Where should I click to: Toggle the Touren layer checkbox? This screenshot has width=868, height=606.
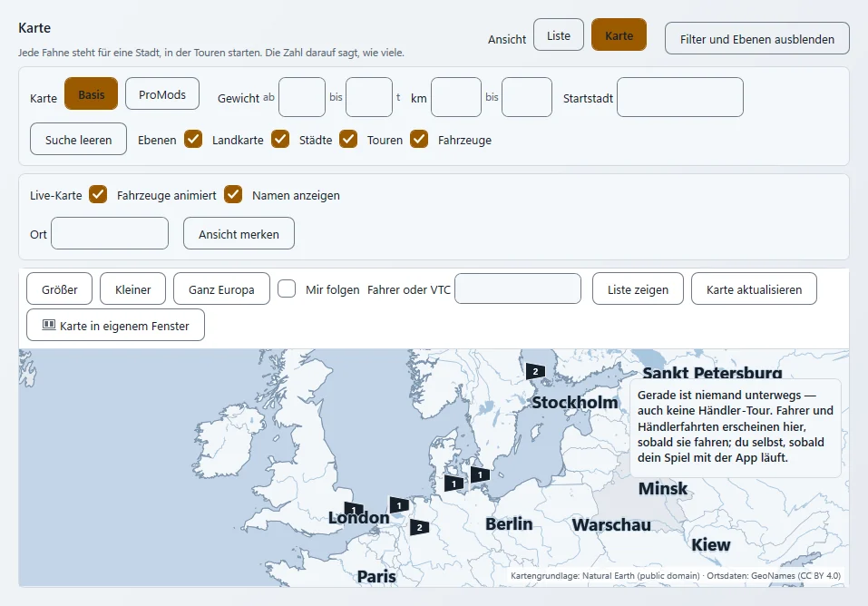pyautogui.click(x=348, y=139)
